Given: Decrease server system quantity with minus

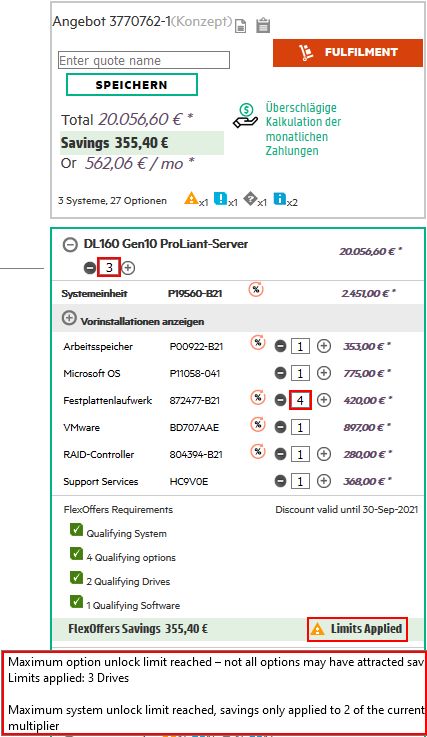Looking at the screenshot, I should [x=90, y=268].
